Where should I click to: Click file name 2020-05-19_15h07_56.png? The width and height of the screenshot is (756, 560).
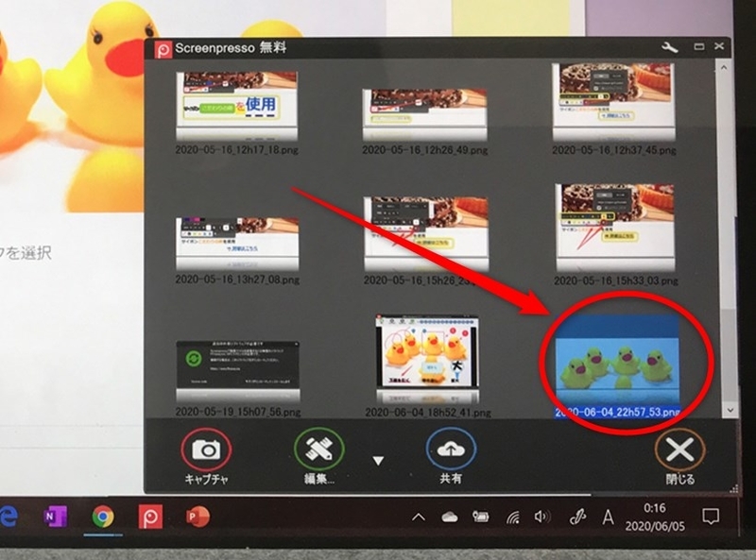click(x=238, y=412)
